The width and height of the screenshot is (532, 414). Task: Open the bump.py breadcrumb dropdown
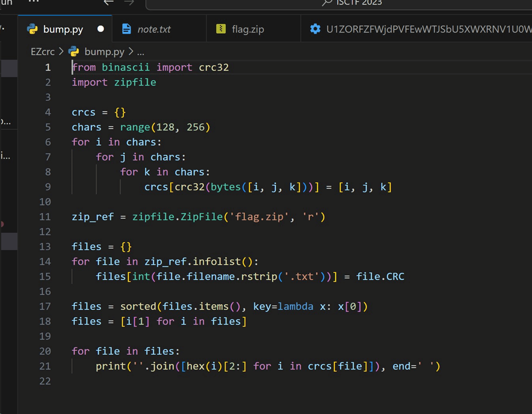pos(104,52)
